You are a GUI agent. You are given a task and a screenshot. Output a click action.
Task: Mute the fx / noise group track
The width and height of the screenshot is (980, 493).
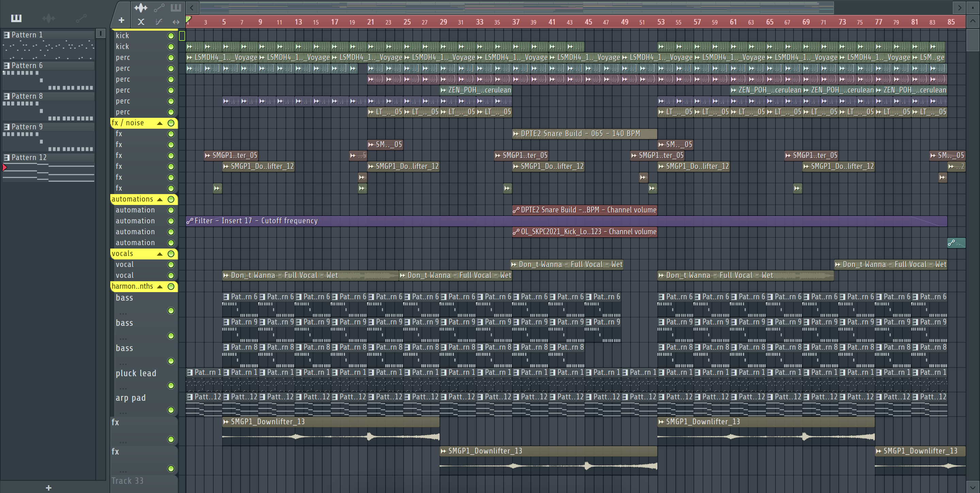171,123
